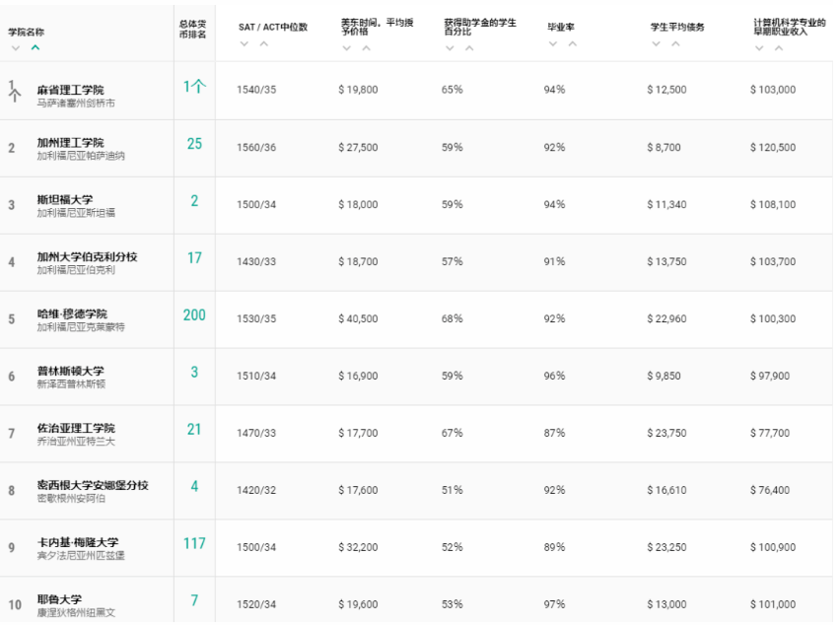840x625 pixels.
Task: Open 哈维·穆德学院 school page
Action: 72,314
